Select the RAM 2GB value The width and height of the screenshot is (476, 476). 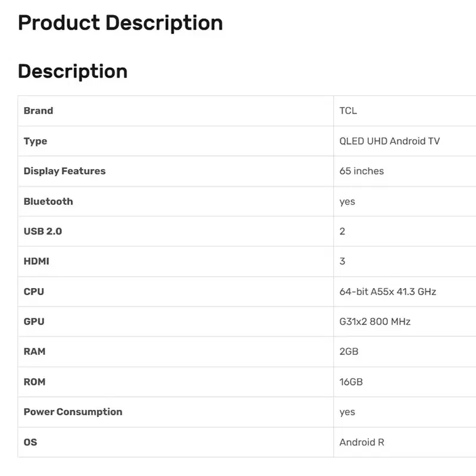tap(349, 352)
